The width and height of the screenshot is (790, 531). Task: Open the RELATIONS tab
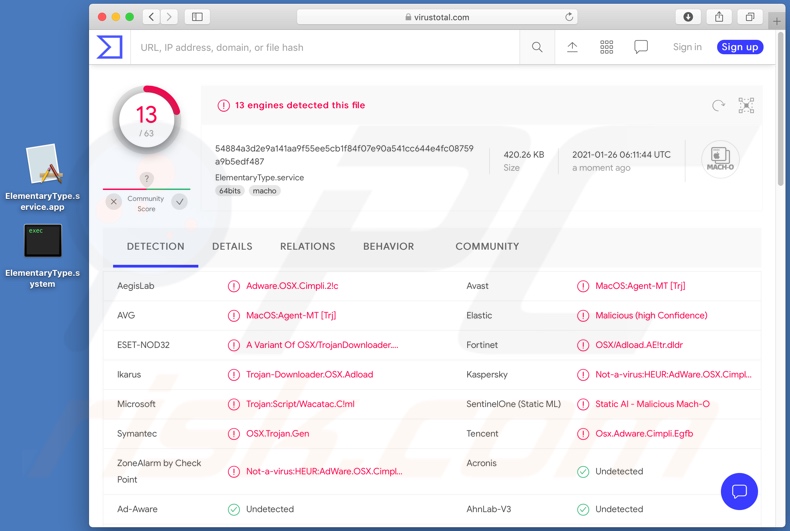308,246
